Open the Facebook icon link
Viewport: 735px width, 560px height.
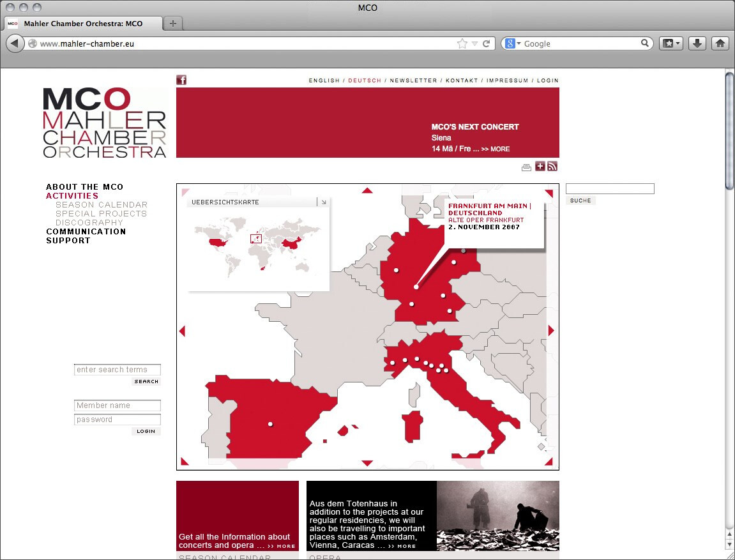point(181,80)
